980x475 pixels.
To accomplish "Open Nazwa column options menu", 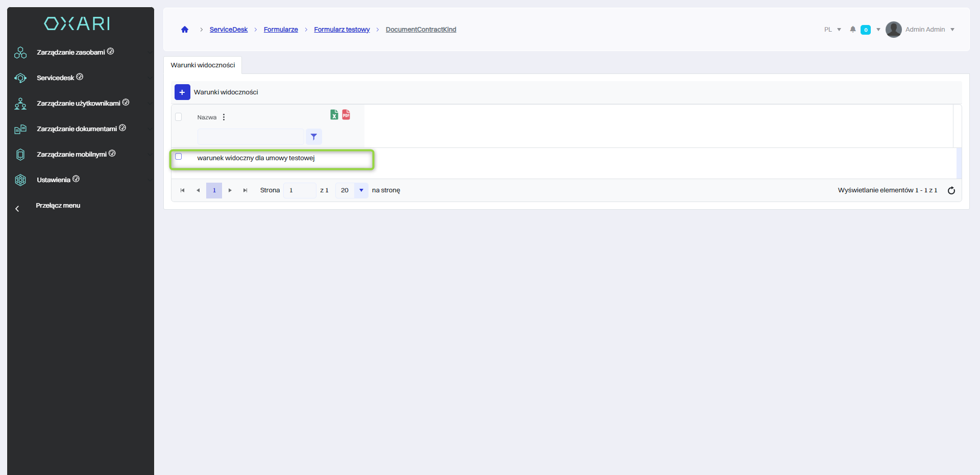I will point(224,117).
